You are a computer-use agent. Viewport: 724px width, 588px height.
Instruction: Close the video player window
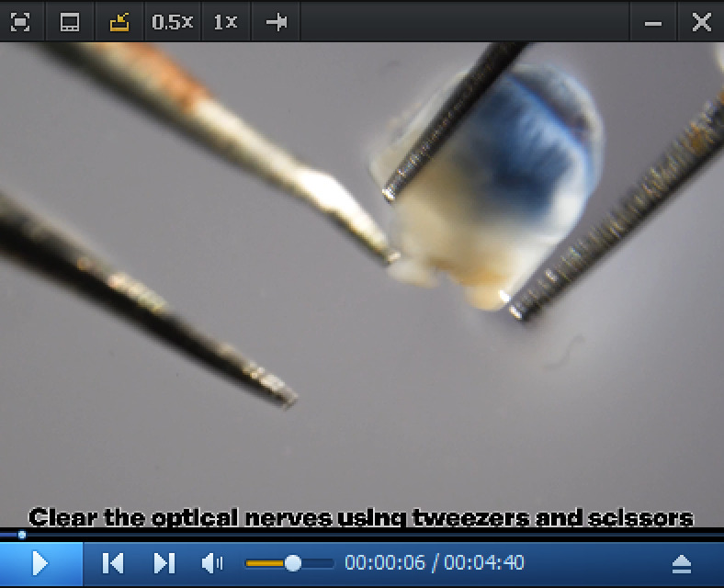point(701,22)
